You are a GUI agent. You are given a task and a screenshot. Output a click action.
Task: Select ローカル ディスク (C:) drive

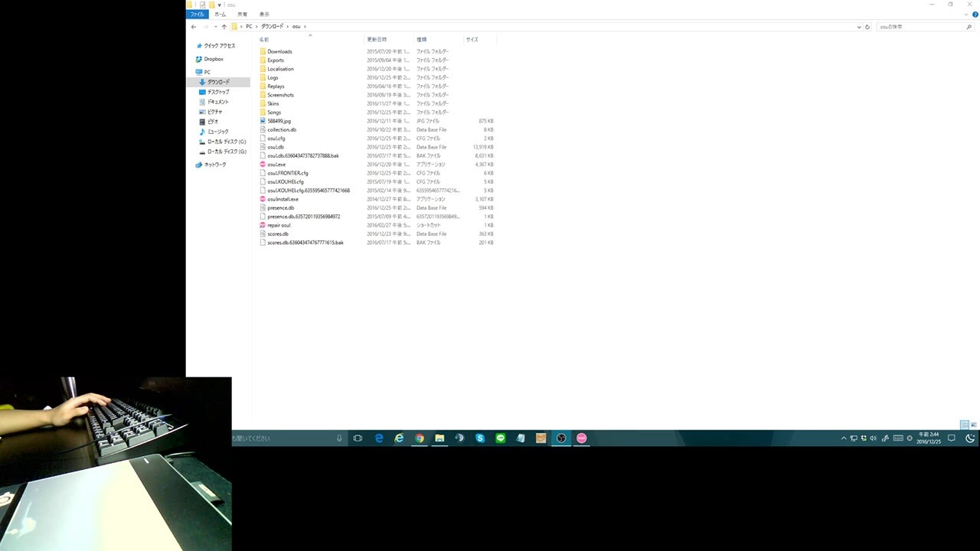[x=222, y=142]
